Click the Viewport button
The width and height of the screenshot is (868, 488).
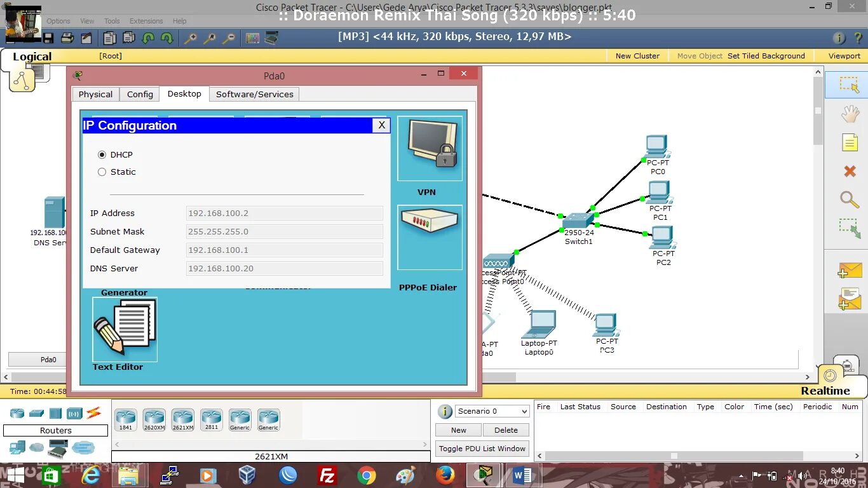click(x=844, y=56)
